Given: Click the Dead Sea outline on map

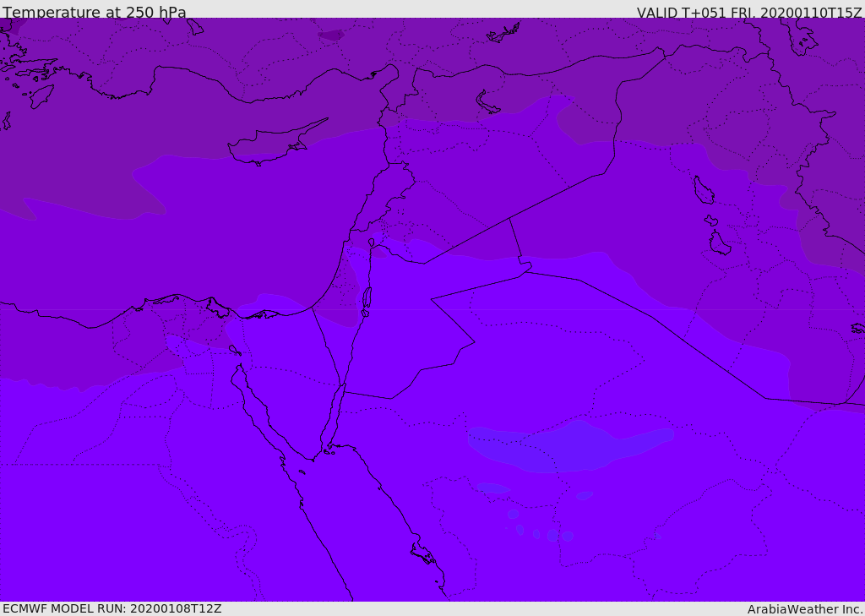Looking at the screenshot, I should tap(367, 301).
